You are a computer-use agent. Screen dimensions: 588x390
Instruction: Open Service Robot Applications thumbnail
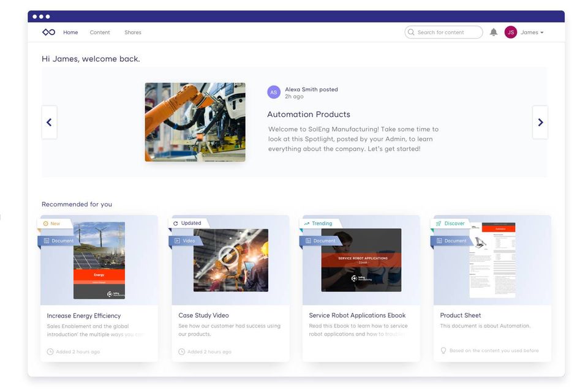pos(361,260)
